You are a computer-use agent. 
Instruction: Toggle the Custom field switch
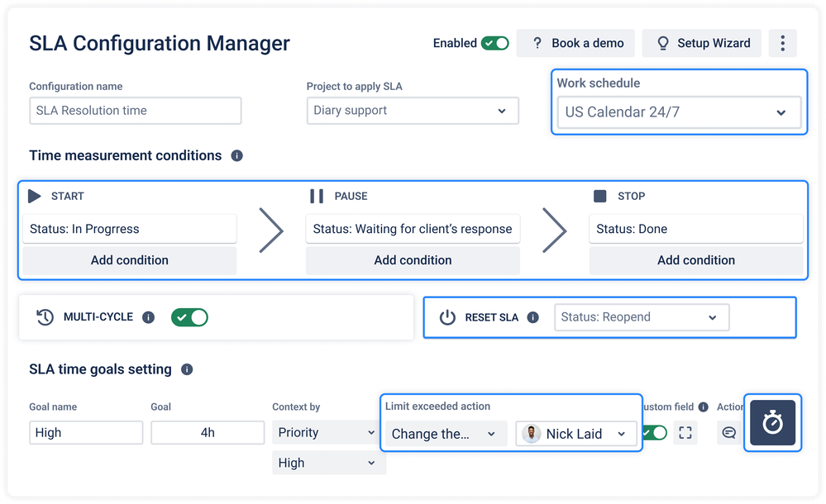(x=655, y=432)
